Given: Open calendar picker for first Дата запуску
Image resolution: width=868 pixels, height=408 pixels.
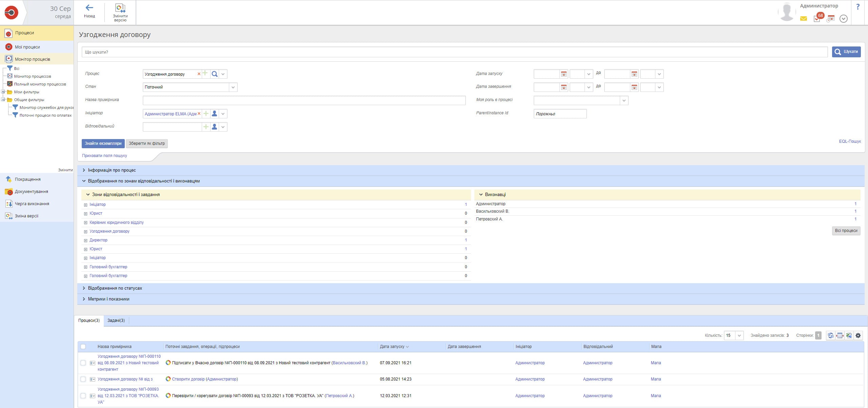Looking at the screenshot, I should pos(564,74).
